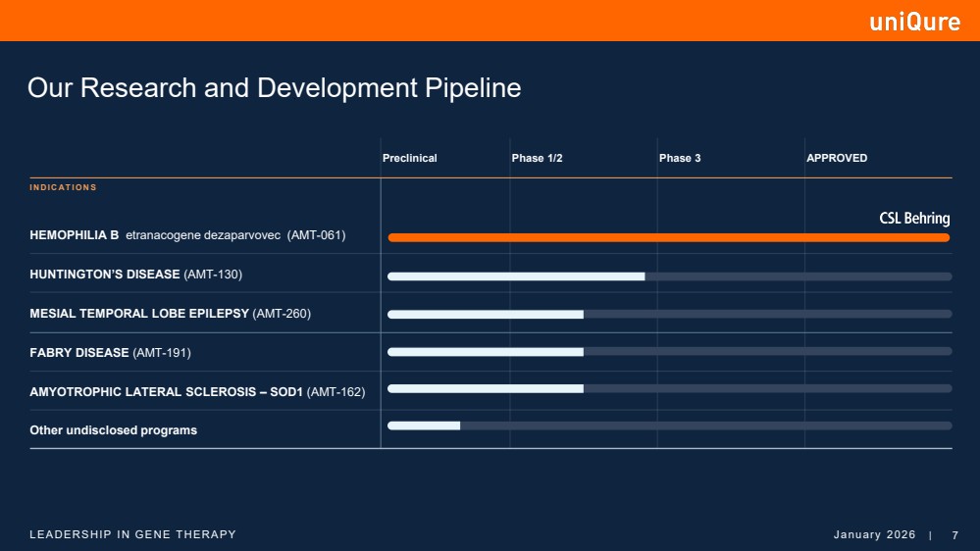Click the short undisclosed programs progress bar

tap(424, 426)
